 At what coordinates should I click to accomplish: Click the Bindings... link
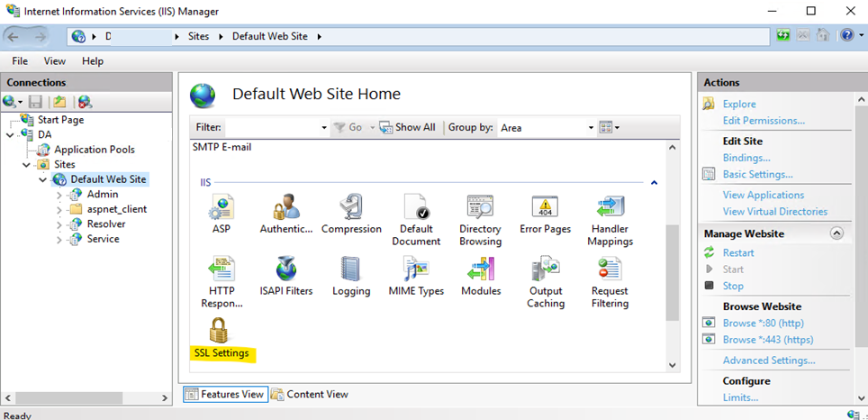coord(746,158)
